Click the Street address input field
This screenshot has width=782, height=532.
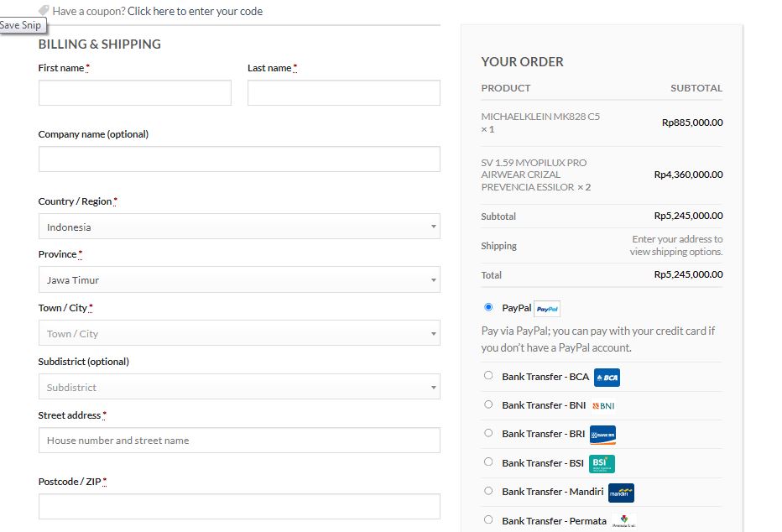(x=239, y=441)
